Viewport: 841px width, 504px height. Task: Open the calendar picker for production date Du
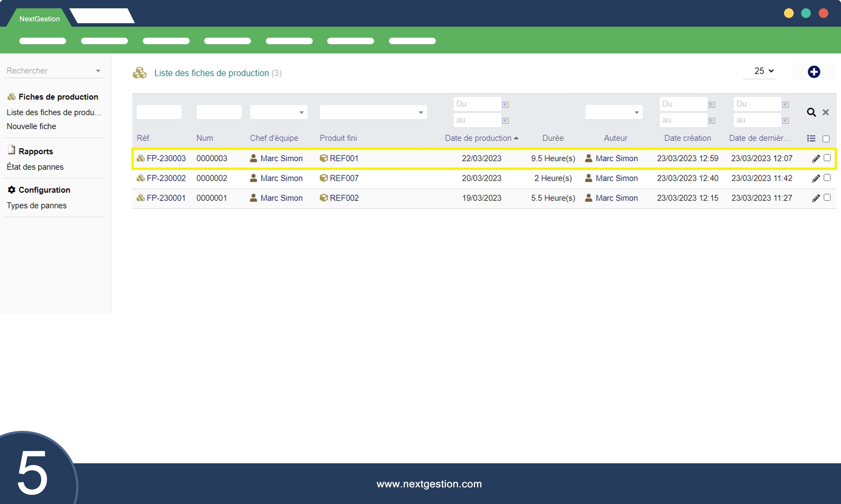[x=505, y=104]
